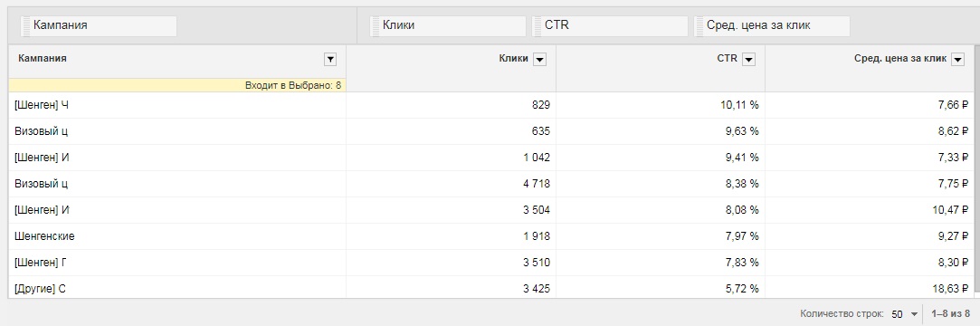Select the Клики metric chip
Screen dimensions: 980x326
[x=448, y=25]
